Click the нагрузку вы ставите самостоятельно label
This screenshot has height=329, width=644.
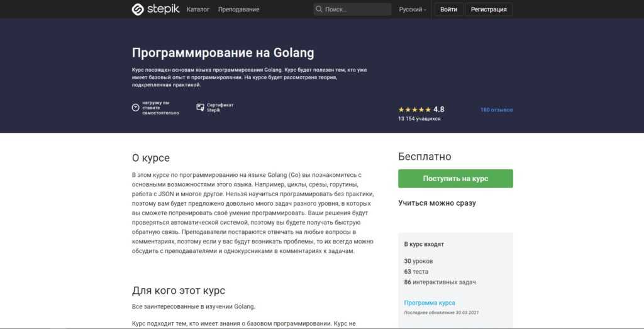(x=160, y=108)
